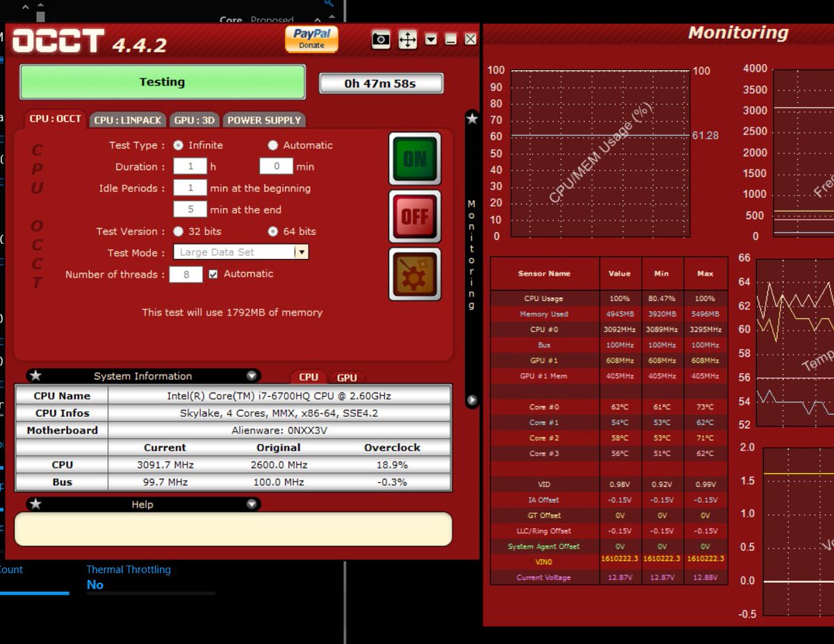Screen dimensions: 834x644
Task: Switch to POWER SUPPLY tab
Action: (x=264, y=119)
